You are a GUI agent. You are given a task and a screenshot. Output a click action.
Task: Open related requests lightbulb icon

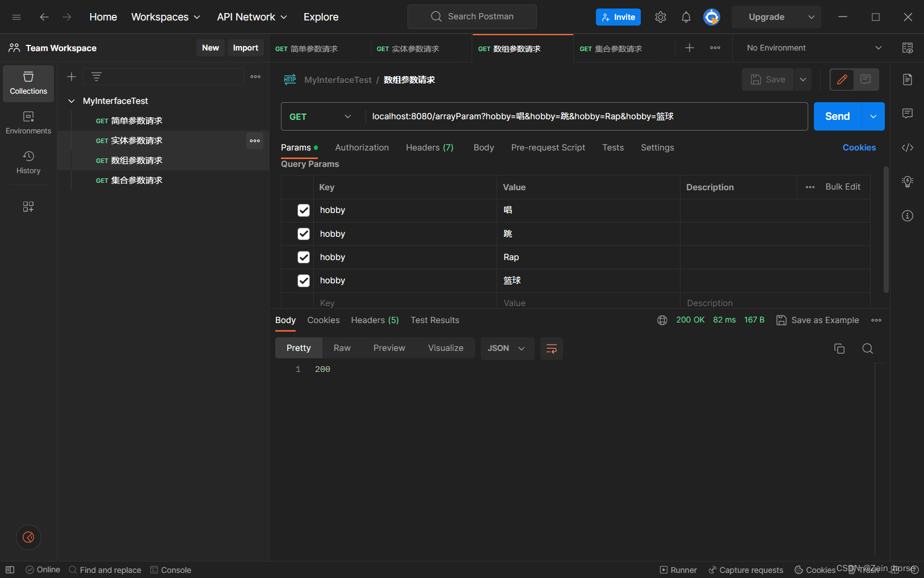[x=908, y=182]
